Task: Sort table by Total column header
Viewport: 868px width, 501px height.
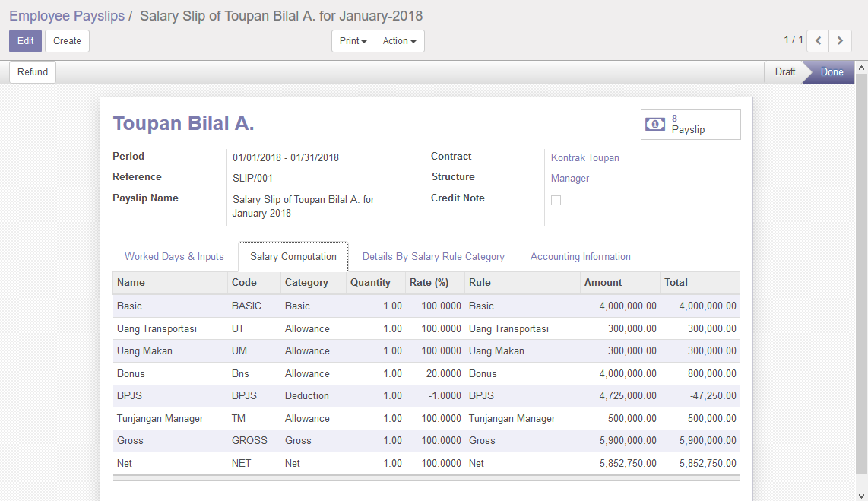Action: 676,283
